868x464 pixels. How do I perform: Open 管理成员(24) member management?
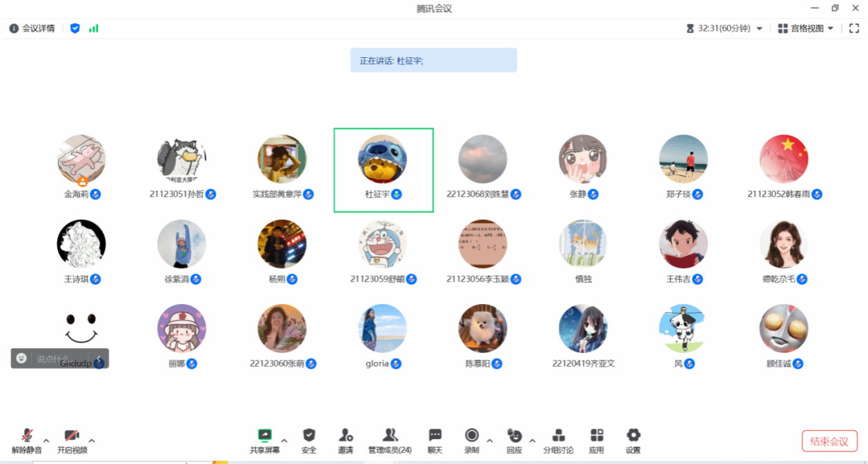[x=390, y=440]
